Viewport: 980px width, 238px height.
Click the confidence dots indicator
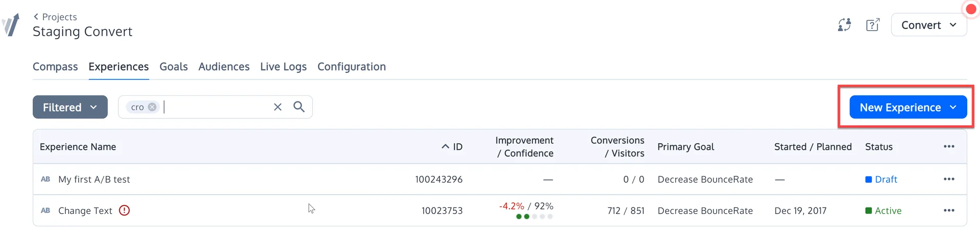pyautogui.click(x=534, y=217)
